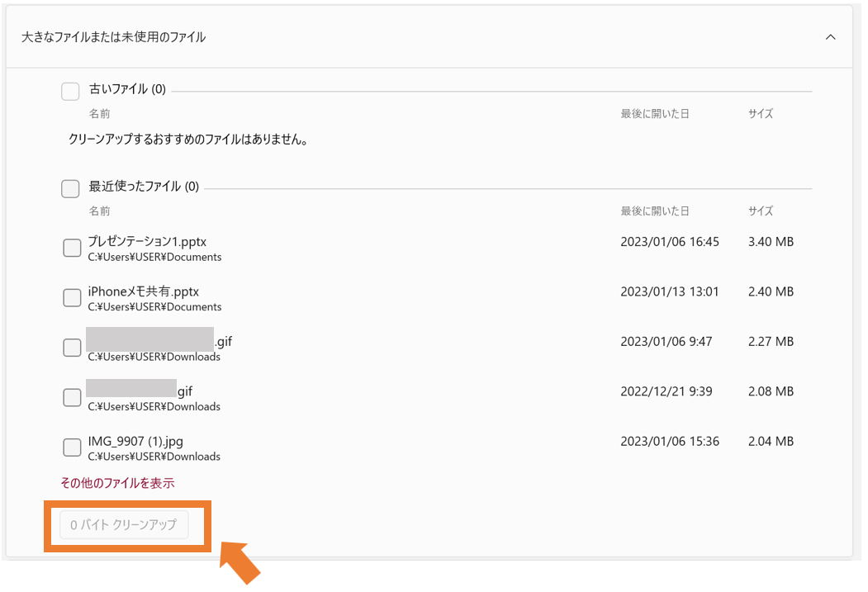Tick the IMG_9907 (1).jpg checkbox
The height and width of the screenshot is (592, 868).
pyautogui.click(x=72, y=448)
